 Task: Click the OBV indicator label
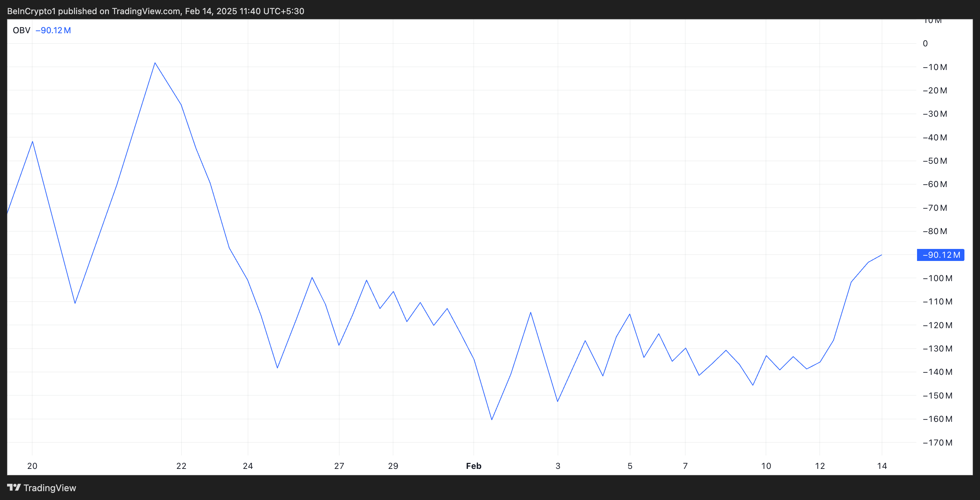[21, 30]
